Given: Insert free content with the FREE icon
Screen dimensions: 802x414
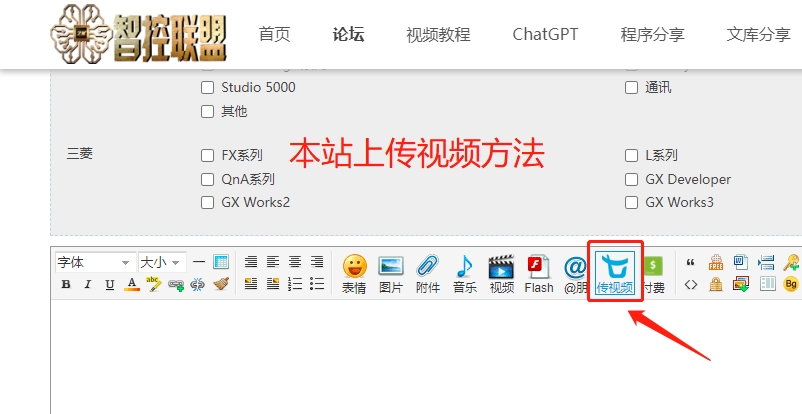Looking at the screenshot, I should (x=716, y=262).
